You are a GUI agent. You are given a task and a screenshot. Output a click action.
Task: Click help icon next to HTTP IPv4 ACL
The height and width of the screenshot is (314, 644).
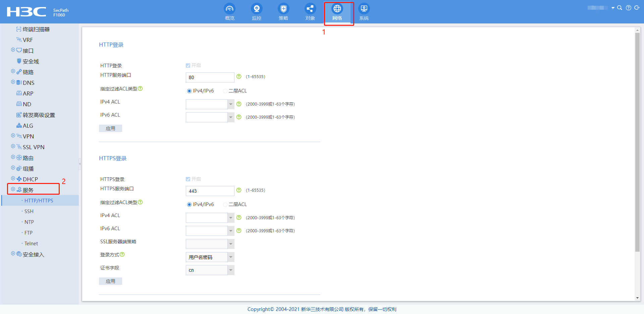click(x=239, y=104)
